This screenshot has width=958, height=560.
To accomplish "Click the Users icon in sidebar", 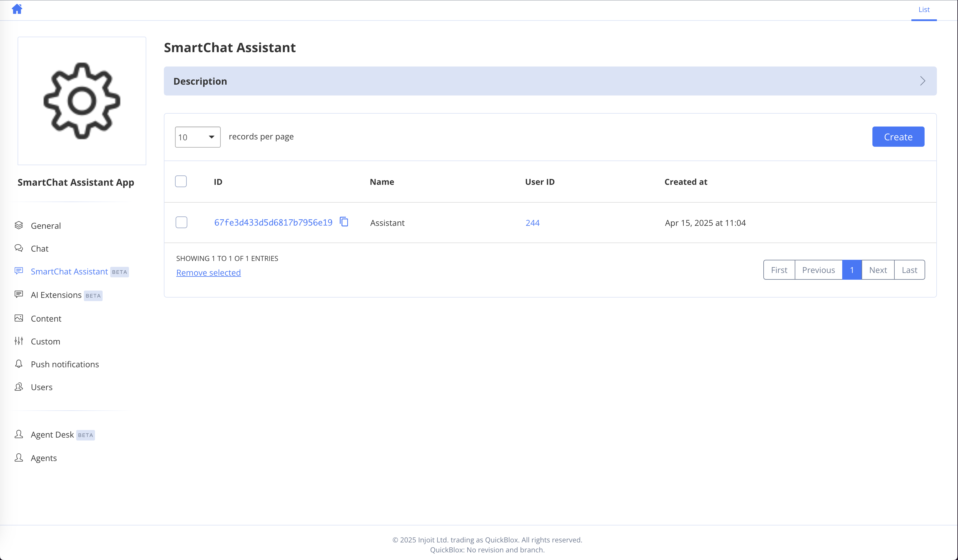I will (19, 387).
